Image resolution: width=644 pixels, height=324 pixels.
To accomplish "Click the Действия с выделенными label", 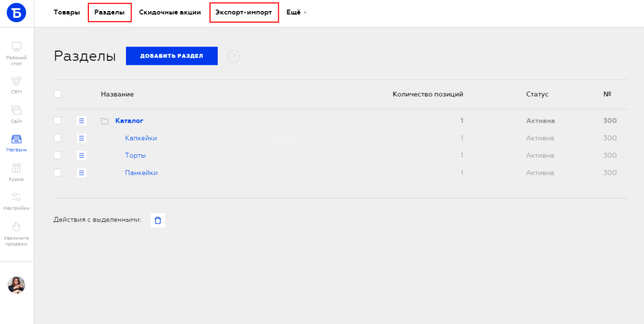I will [x=97, y=220].
